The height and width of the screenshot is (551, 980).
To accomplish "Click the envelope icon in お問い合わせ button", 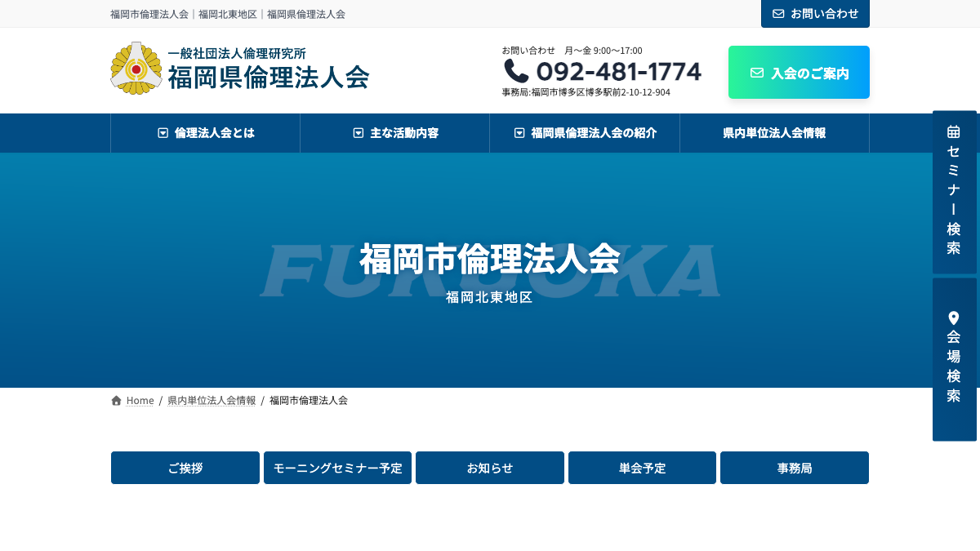I will tap(778, 13).
